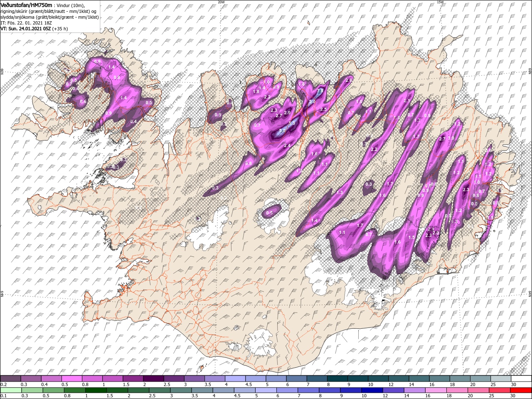The image size is (532, 399).
Task: Click the 1.8 precipitation value on map
Action: (256, 91)
